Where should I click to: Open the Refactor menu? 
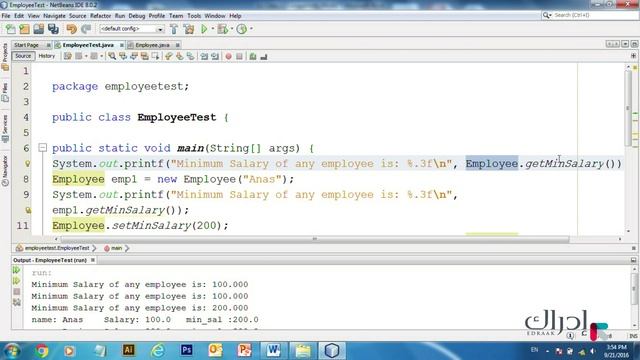coord(100,16)
